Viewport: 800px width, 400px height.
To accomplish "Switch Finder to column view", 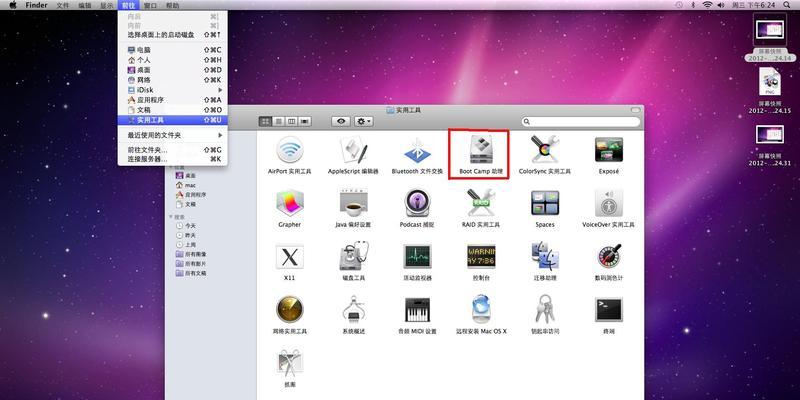I will coord(292,121).
